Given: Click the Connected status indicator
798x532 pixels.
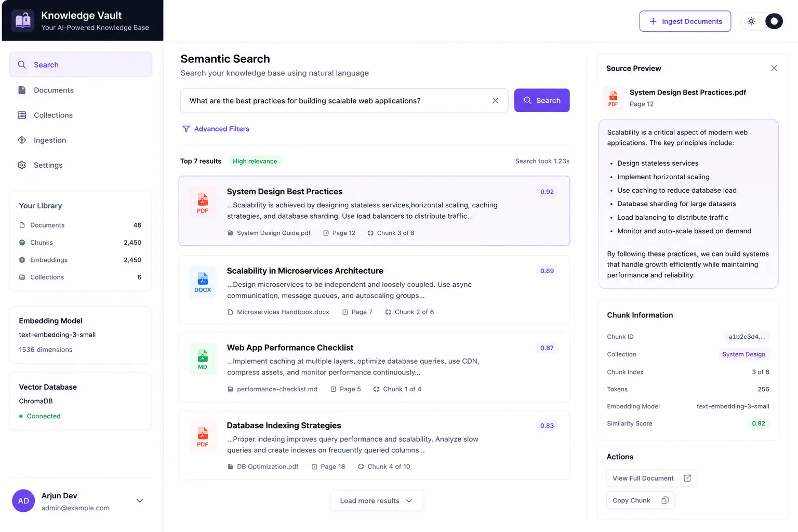Looking at the screenshot, I should [x=40, y=416].
